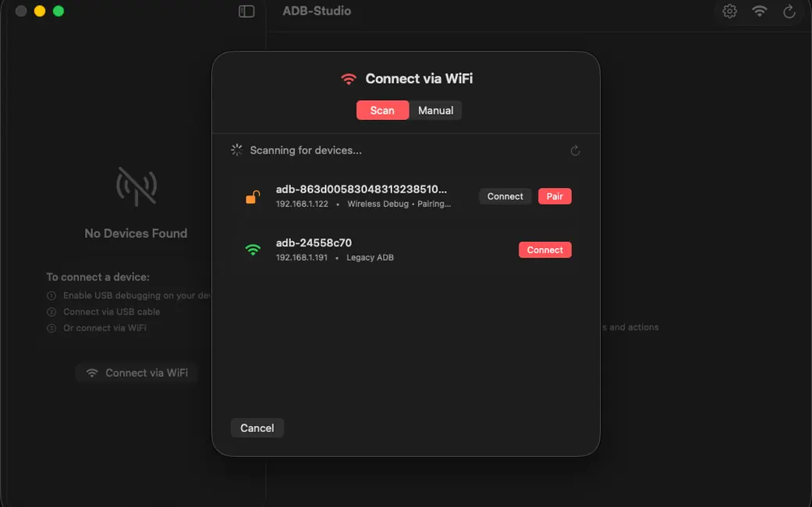Screen dimensions: 812x507
Task: Pair with the Wireless Debug device
Action: (555, 197)
